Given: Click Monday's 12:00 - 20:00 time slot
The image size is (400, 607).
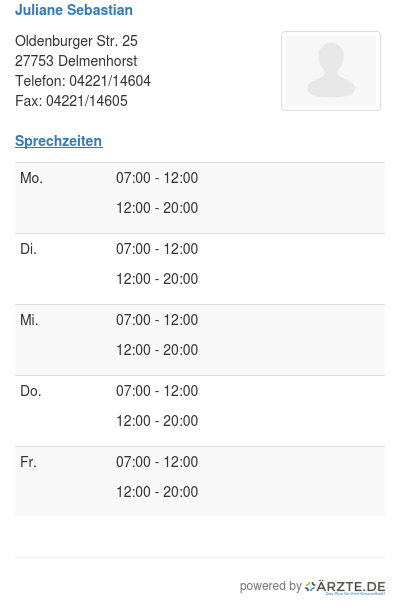Looking at the screenshot, I should pos(157,208).
